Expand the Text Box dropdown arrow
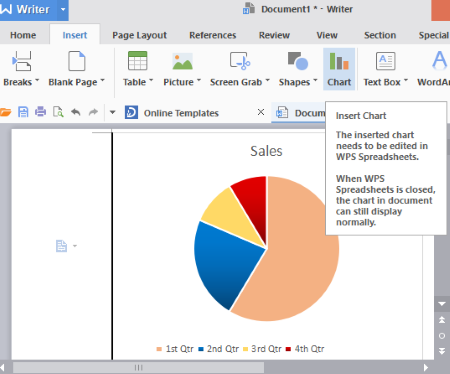 406,80
